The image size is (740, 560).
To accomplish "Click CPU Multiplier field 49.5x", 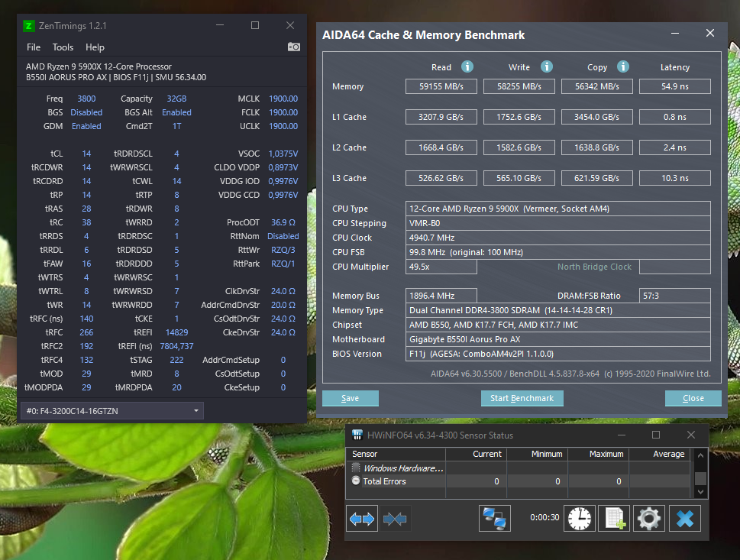I will click(x=441, y=267).
